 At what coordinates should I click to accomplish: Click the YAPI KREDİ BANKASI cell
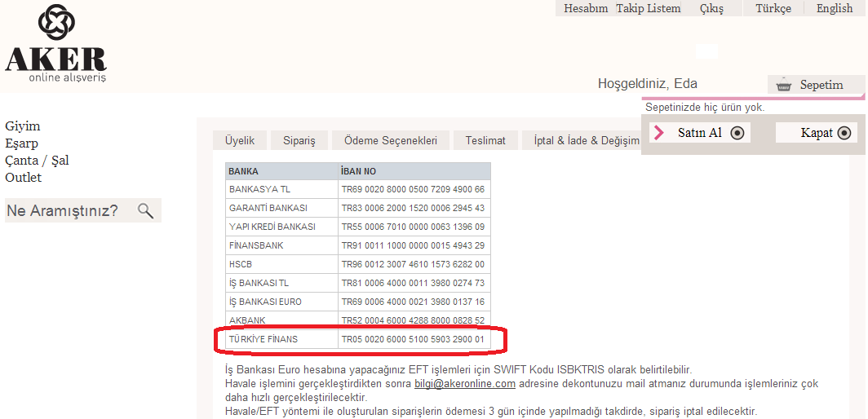click(x=281, y=227)
